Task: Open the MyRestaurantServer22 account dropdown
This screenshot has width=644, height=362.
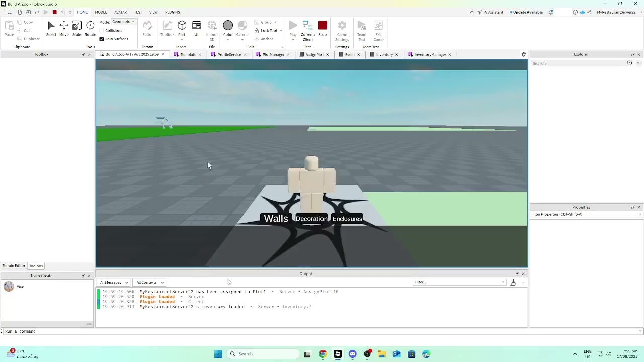Action: 619,12
